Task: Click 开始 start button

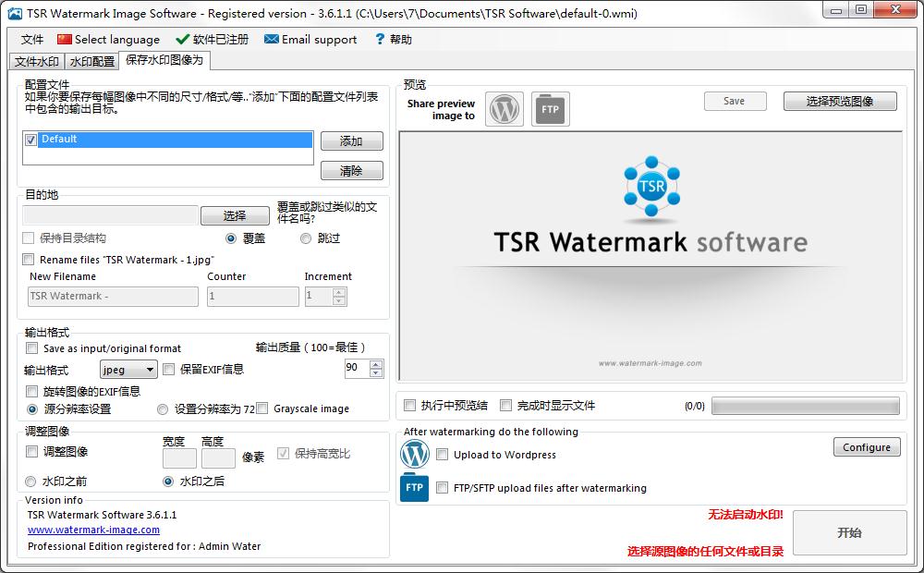Action: tap(849, 533)
